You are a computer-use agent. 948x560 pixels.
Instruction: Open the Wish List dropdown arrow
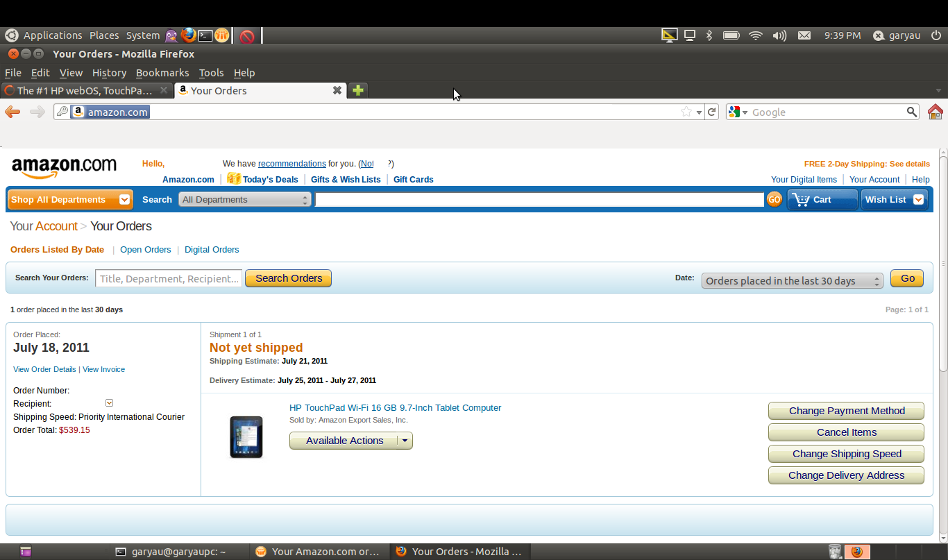click(918, 200)
